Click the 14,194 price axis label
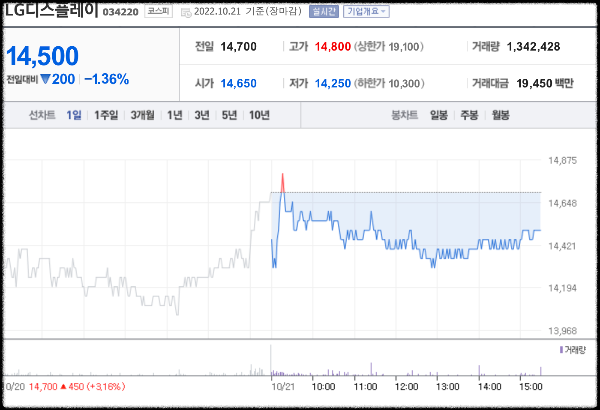Viewport: 600px width, 410px height. point(562,288)
